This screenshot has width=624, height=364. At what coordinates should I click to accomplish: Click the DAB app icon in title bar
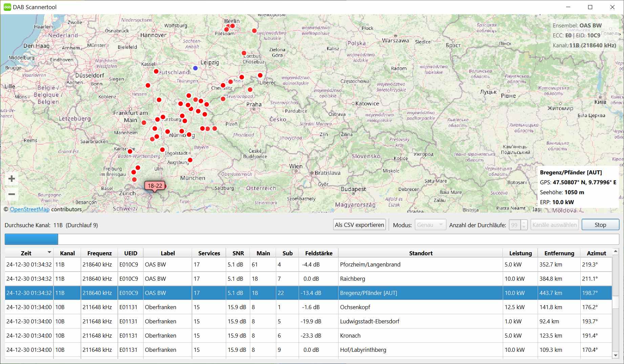[7, 7]
